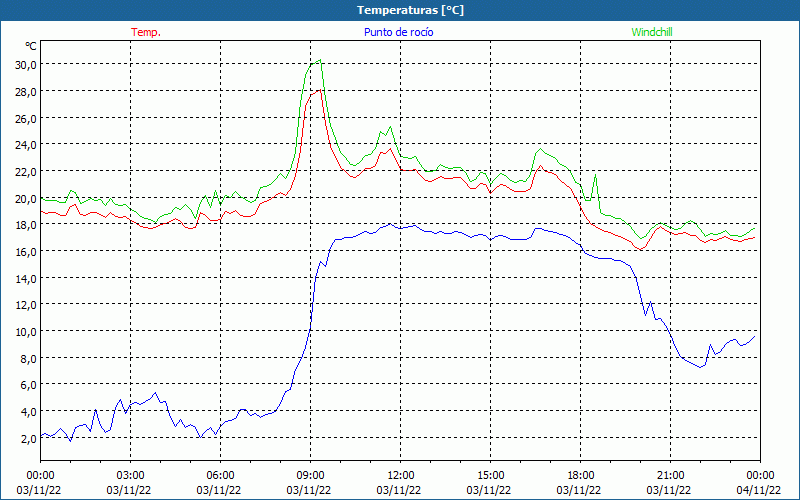Click the 09:00 time axis label
This screenshot has height=500, width=800.
pos(310,475)
